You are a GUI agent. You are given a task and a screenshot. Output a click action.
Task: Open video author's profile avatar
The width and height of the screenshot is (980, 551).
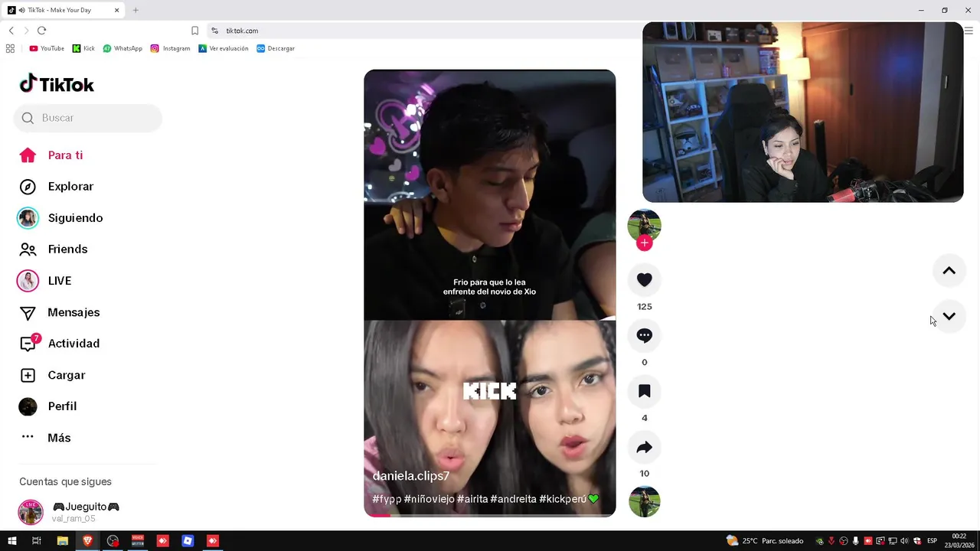click(x=644, y=225)
